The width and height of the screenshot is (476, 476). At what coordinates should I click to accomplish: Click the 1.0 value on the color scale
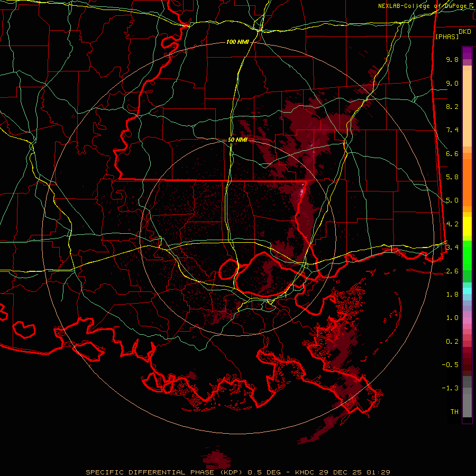[452, 317]
